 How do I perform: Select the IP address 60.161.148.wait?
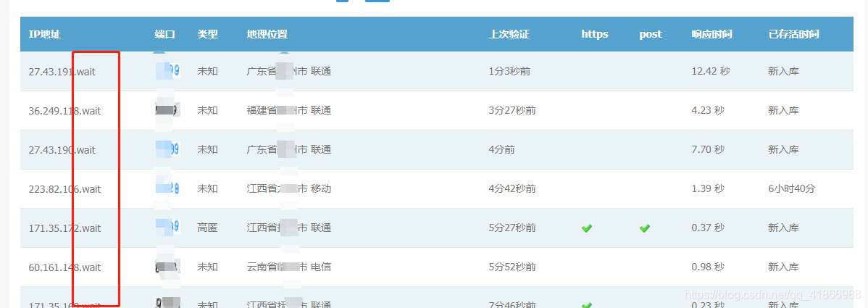(x=64, y=267)
